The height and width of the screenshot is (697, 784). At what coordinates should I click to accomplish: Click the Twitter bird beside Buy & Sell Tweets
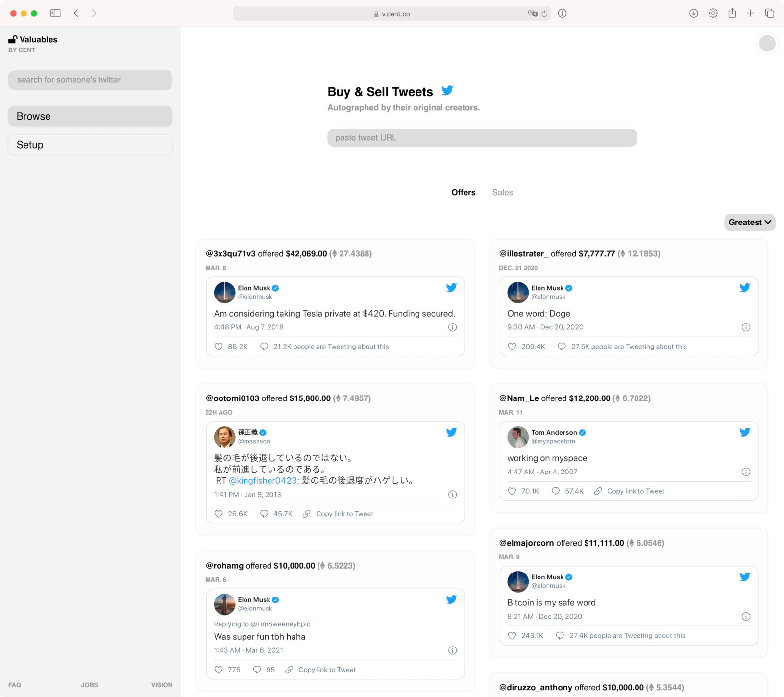[447, 91]
